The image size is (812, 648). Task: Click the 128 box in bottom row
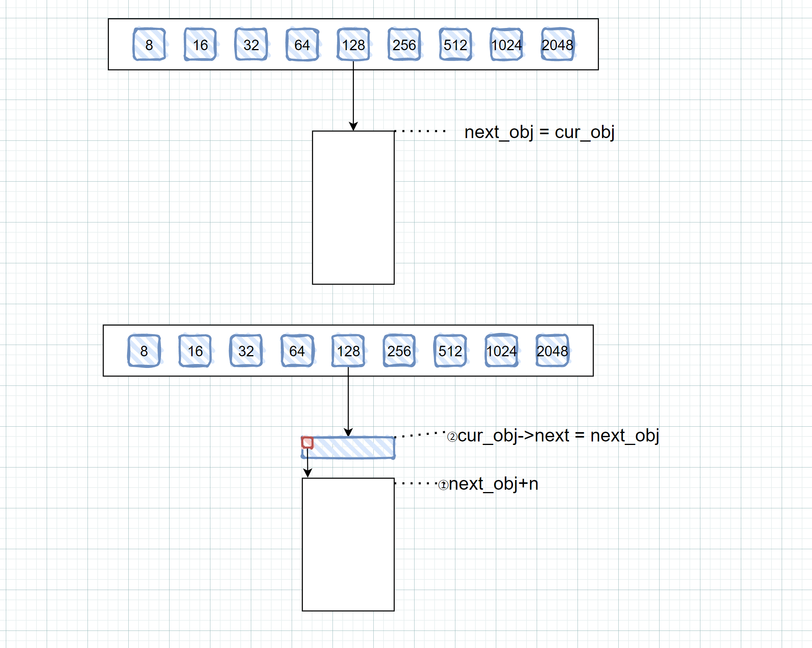click(348, 351)
